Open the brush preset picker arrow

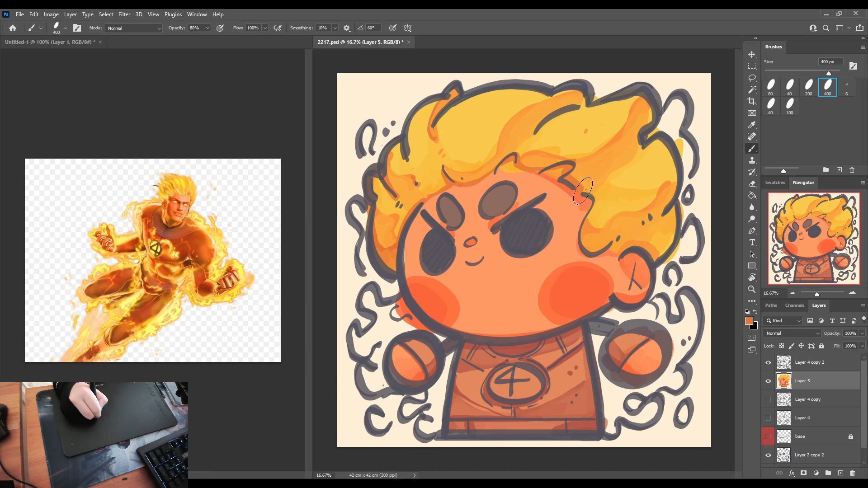pyautogui.click(x=66, y=28)
